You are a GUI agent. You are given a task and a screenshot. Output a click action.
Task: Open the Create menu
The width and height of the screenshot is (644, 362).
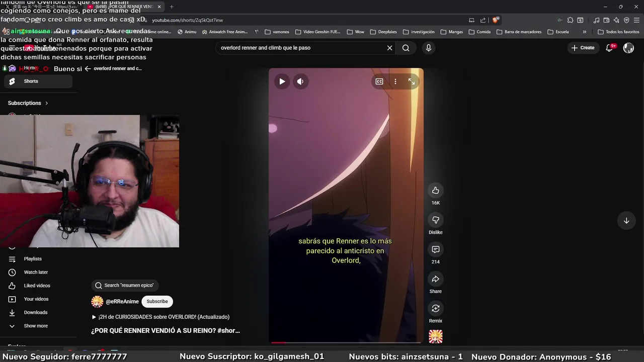[x=583, y=48]
